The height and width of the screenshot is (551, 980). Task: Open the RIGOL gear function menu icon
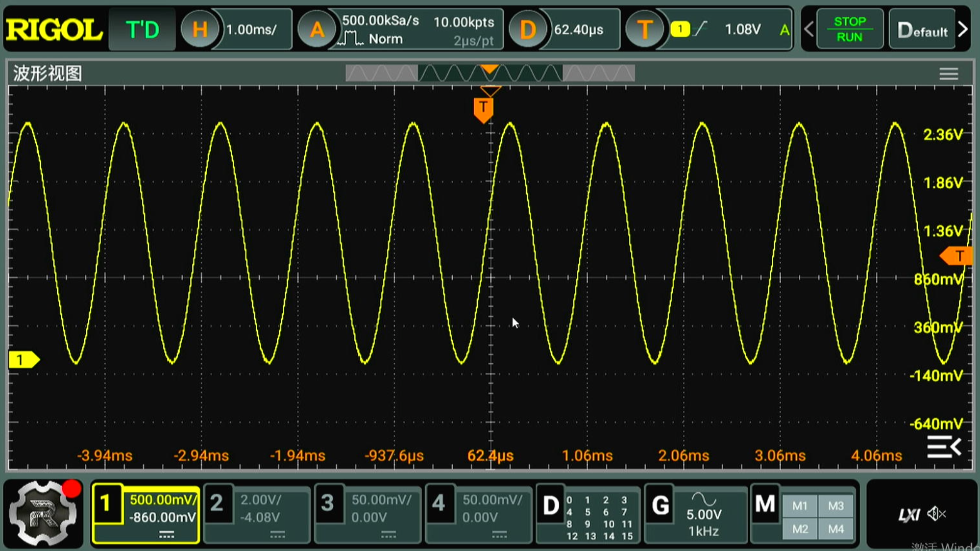(x=42, y=514)
